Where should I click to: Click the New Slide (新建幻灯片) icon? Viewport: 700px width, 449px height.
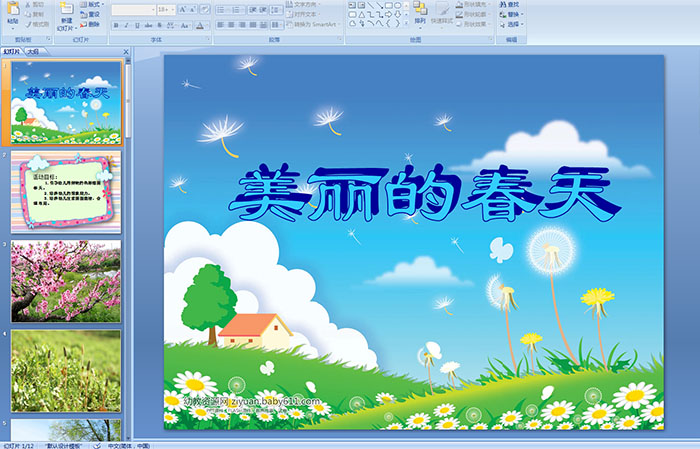tap(67, 9)
